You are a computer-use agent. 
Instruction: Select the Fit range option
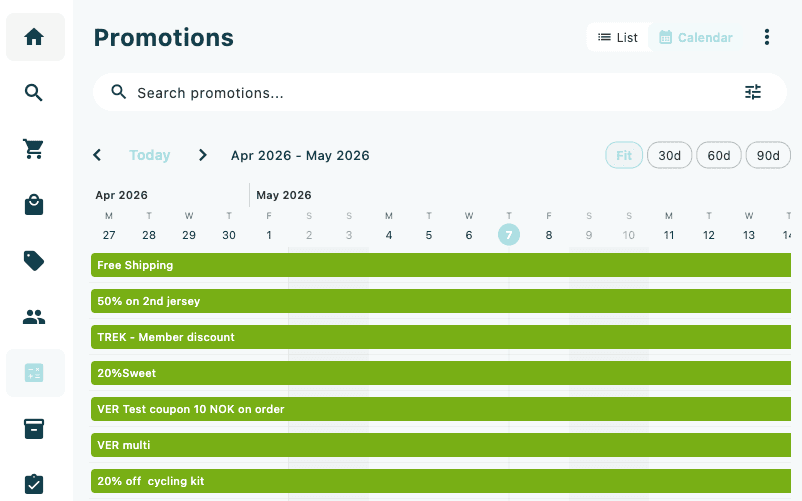point(624,155)
